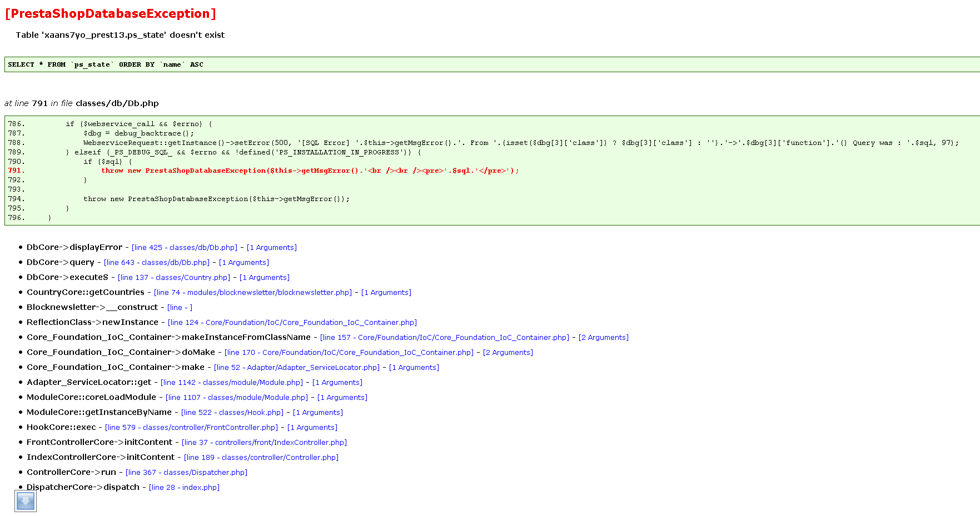Viewport: 980px width, 516px height.
Task: Expand the Arguments for Adapter_ServiceLocator::get
Action: 337,383
